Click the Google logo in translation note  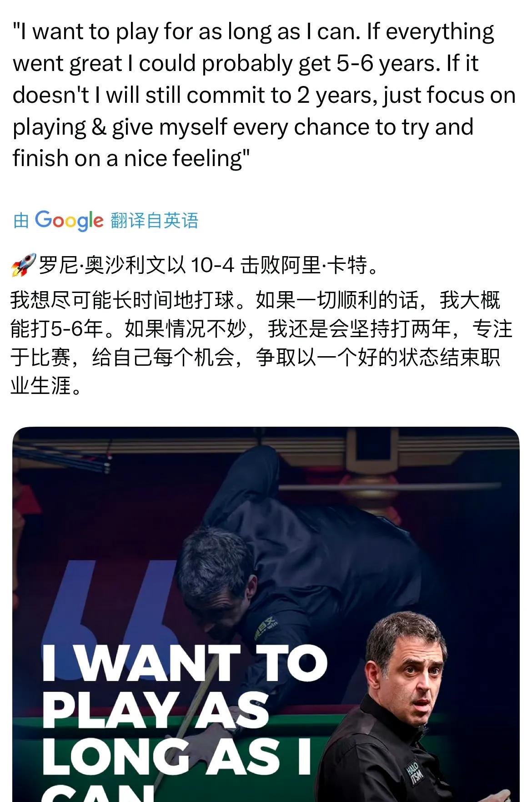pyautogui.click(x=69, y=221)
